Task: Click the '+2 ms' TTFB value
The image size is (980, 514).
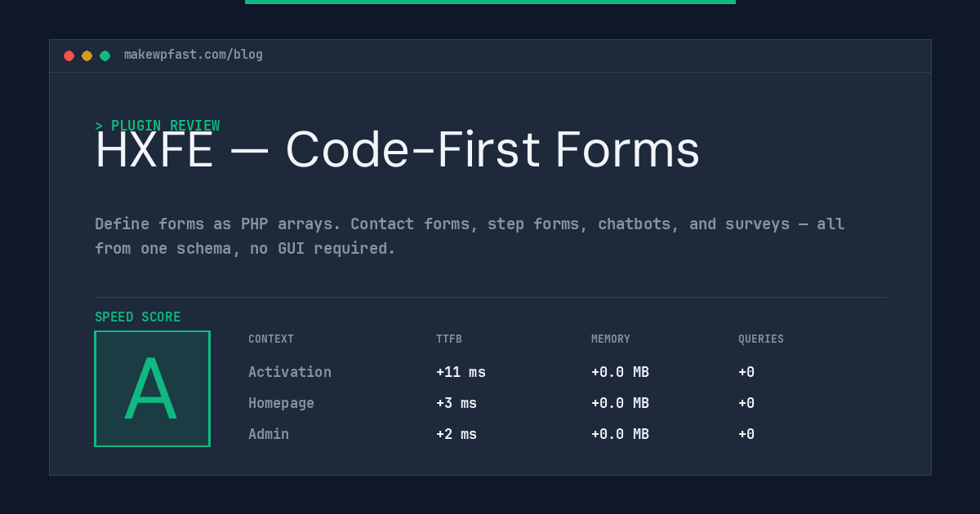Action: tap(457, 434)
